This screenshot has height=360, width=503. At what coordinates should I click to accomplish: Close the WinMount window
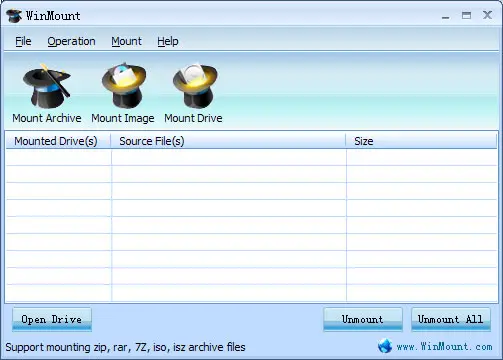pos(487,15)
